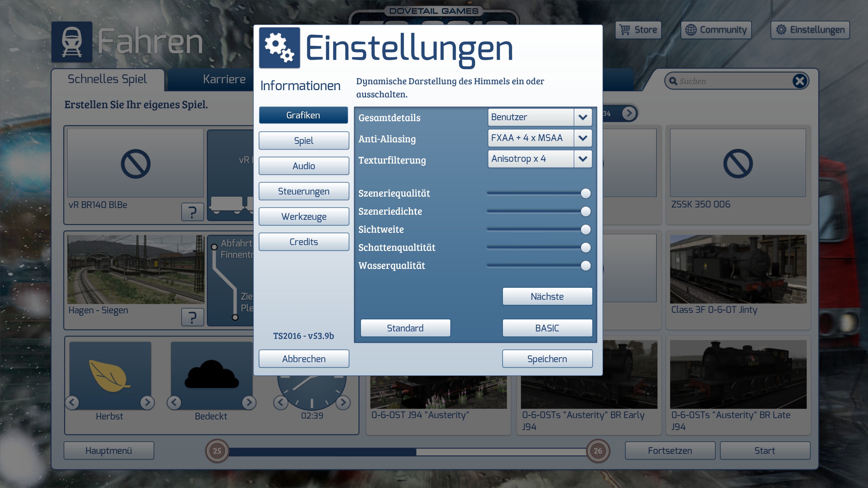Go to next graphics page with Nächste

(547, 297)
